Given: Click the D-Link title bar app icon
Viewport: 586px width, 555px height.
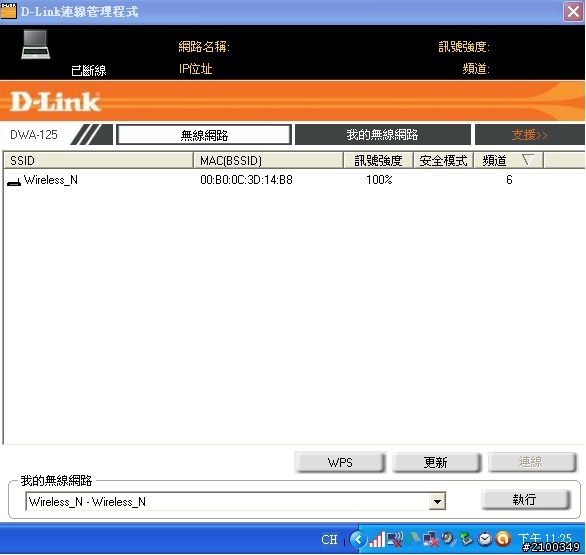Looking at the screenshot, I should coord(8,11).
